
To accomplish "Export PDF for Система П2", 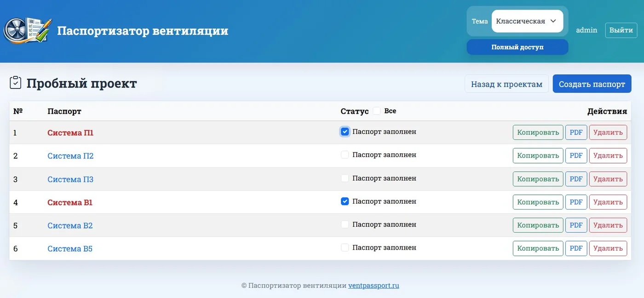I will click(x=576, y=155).
